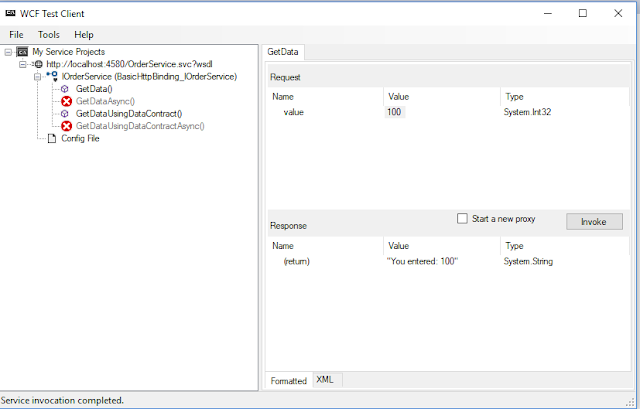
Task: Open the File menu
Action: [x=16, y=35]
